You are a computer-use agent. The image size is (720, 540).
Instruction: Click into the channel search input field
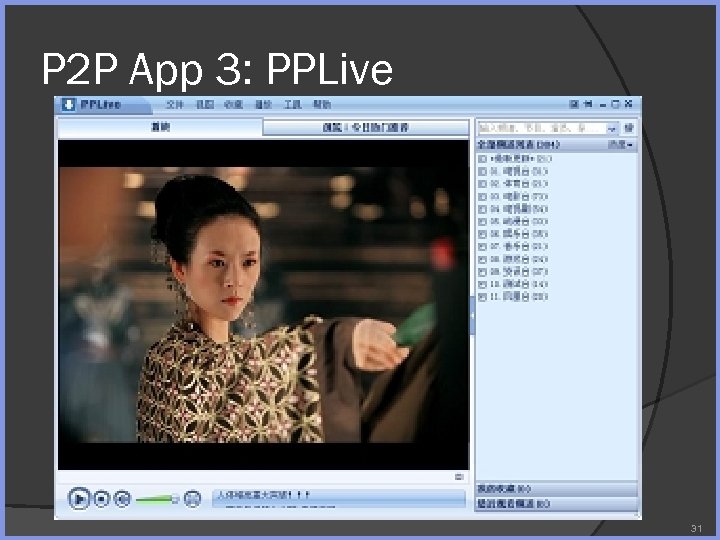click(x=542, y=128)
